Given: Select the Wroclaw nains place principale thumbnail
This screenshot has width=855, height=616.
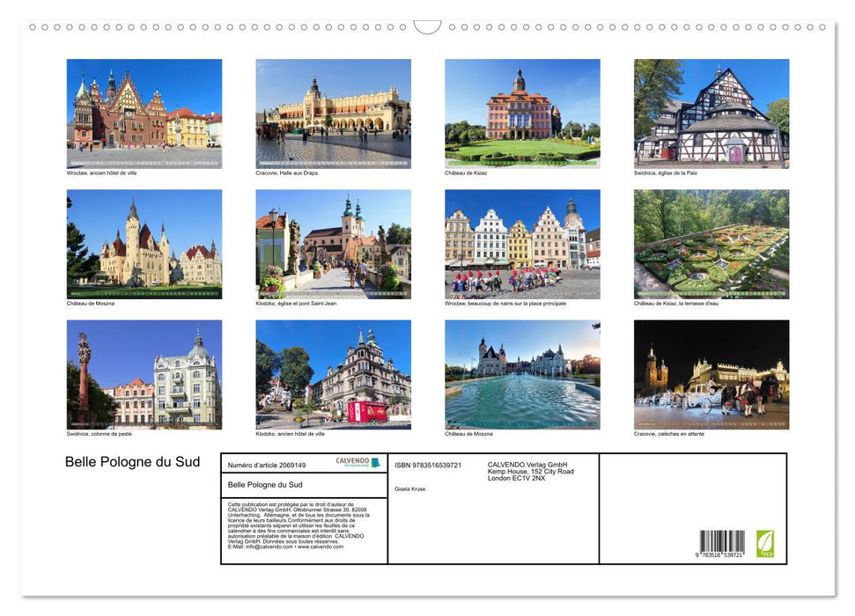Looking at the screenshot, I should point(522,244).
